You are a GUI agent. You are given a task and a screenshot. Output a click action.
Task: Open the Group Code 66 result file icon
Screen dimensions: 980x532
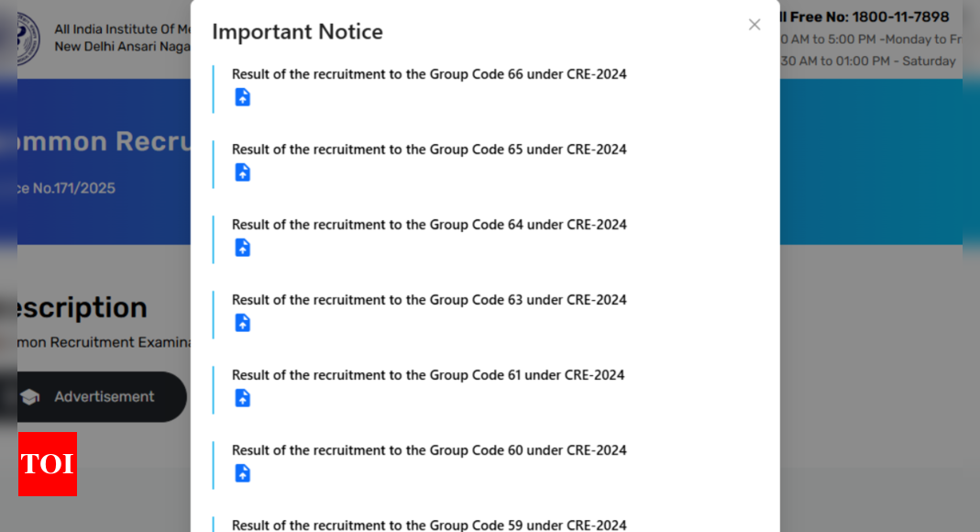click(x=243, y=97)
